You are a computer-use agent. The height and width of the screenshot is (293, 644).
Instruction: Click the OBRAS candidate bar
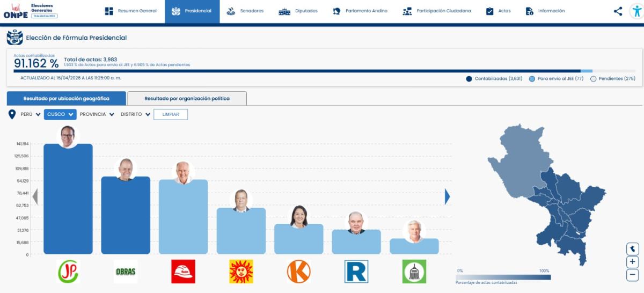[x=126, y=215]
